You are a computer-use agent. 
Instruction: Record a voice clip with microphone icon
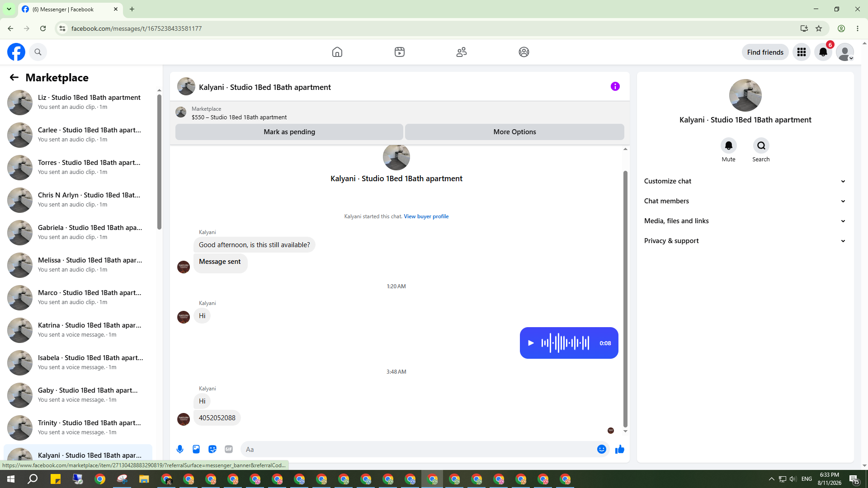coord(180,449)
